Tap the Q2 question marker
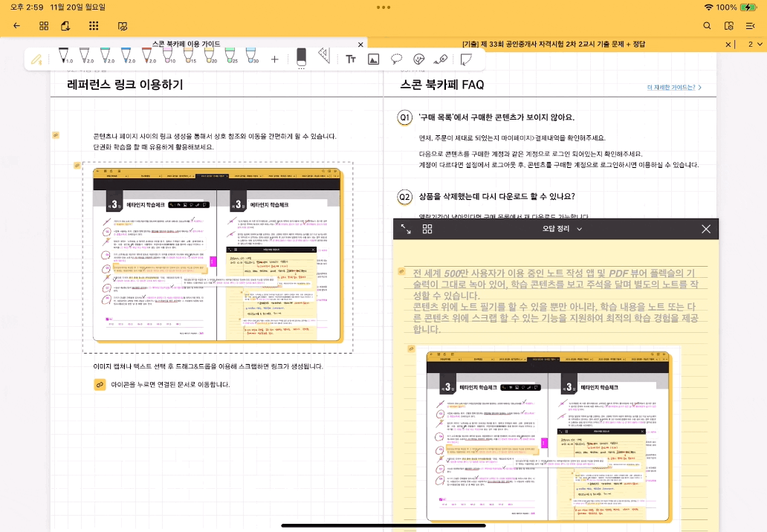 coord(404,197)
